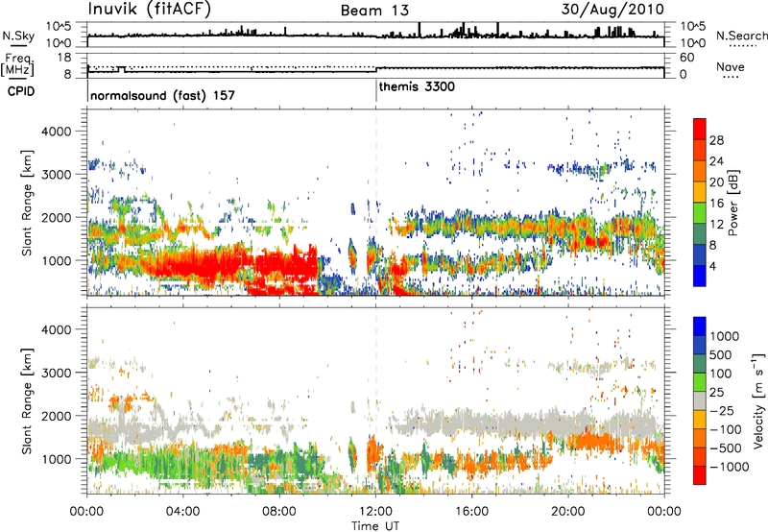
Task: Click '1000' on power panel range axis
Action: (57, 260)
